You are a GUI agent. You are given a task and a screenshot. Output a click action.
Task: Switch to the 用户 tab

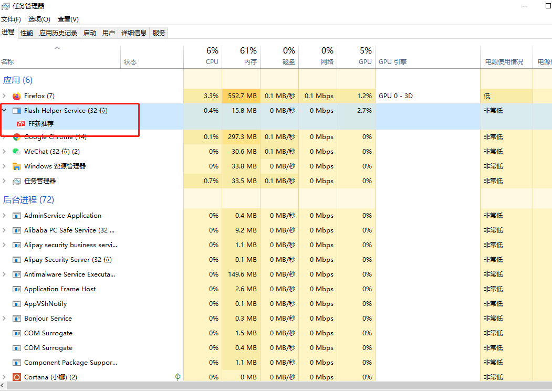coord(108,33)
